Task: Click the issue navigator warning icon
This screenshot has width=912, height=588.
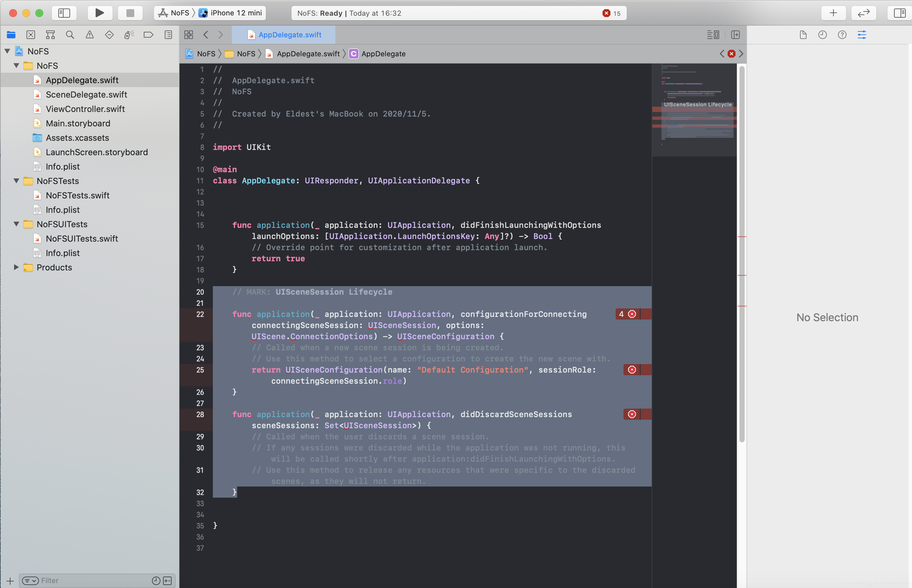Action: (x=88, y=35)
